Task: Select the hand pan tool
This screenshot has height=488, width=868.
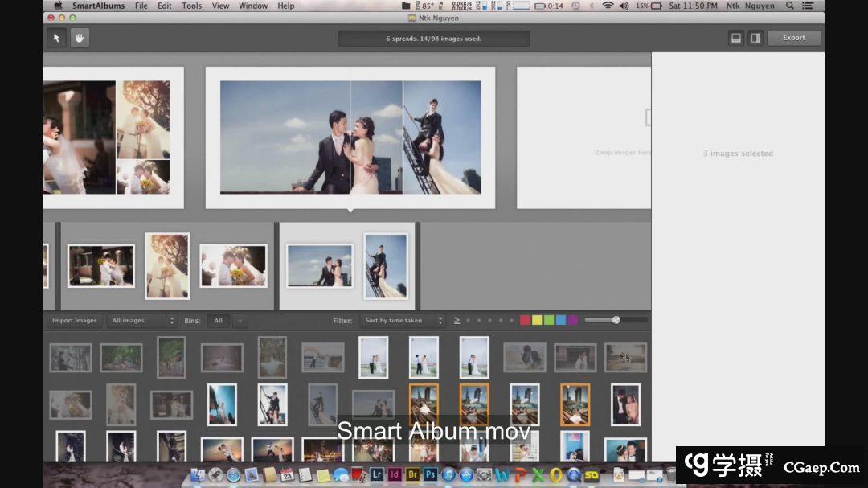Action: [x=80, y=38]
